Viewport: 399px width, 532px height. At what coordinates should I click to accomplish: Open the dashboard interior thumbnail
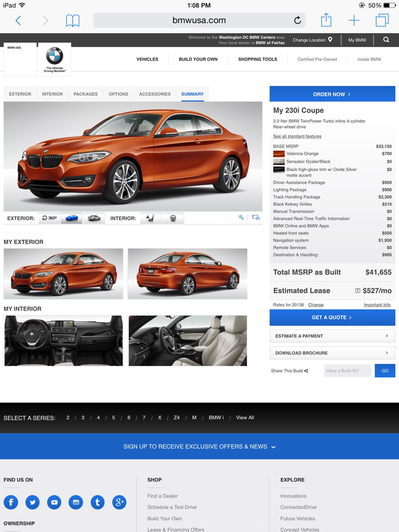(63, 341)
